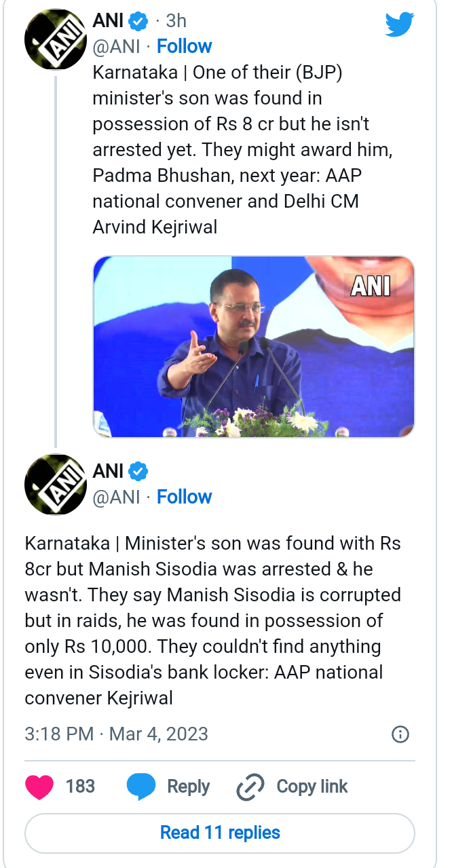Follow ANI from the first tweet

point(184,46)
